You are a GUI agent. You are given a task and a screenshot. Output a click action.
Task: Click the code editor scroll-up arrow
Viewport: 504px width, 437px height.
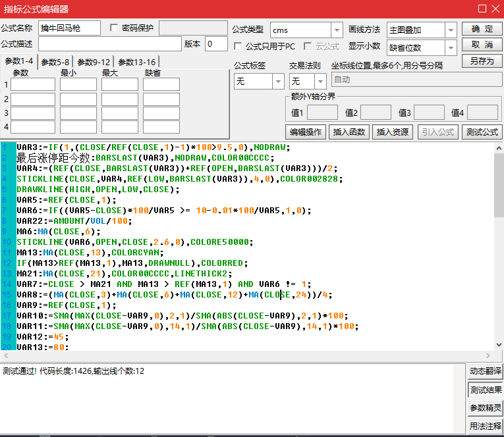499,147
